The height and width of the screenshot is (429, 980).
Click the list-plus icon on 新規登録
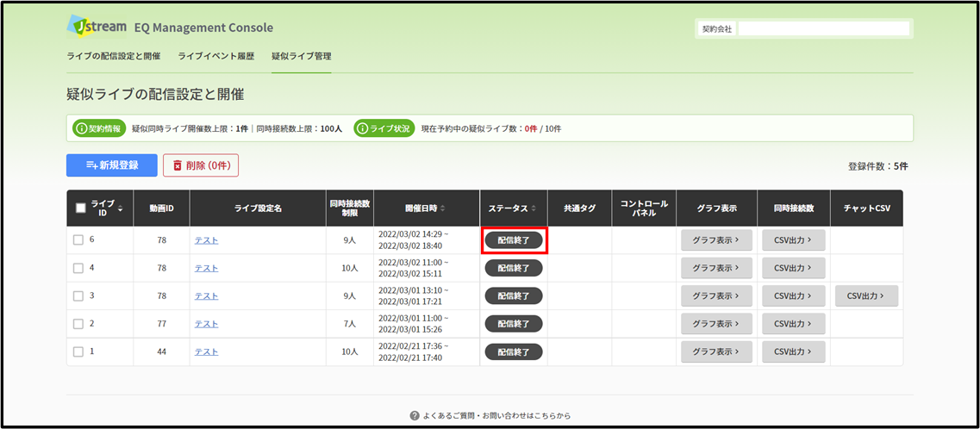pos(92,165)
